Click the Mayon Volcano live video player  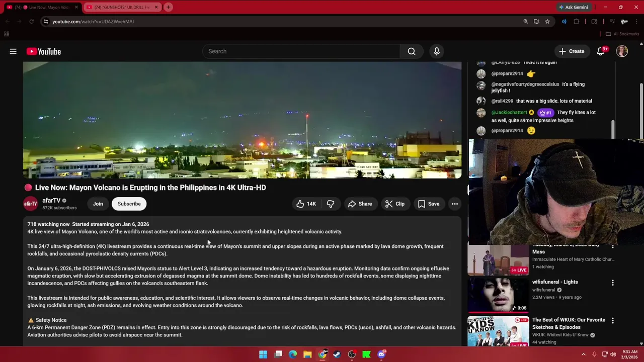(242, 120)
